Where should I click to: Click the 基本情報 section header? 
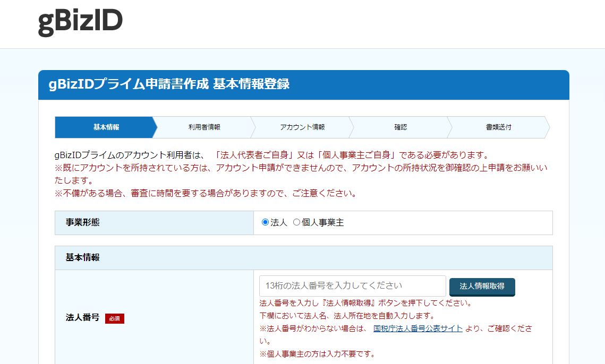[304, 257]
